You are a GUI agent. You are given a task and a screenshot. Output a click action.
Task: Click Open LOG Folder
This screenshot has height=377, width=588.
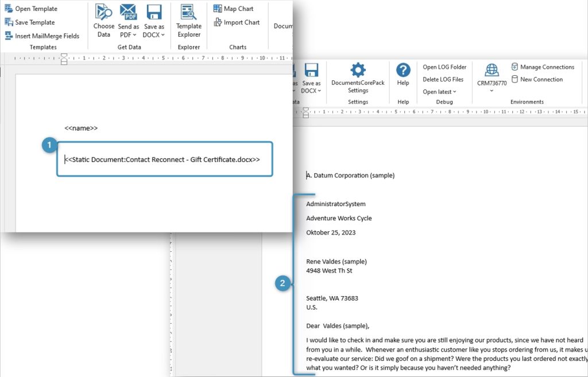445,67
